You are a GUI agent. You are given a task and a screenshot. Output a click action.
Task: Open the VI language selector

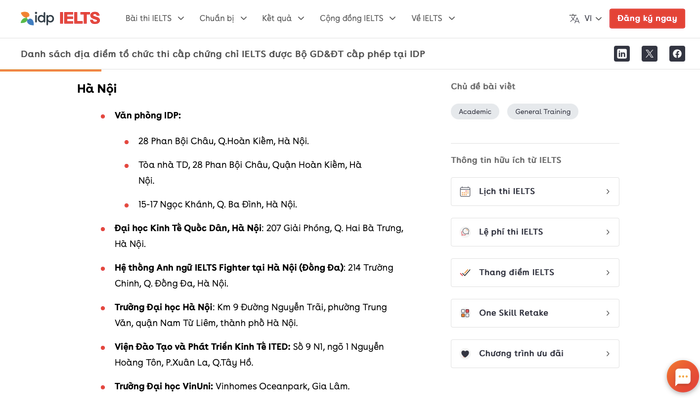click(593, 18)
